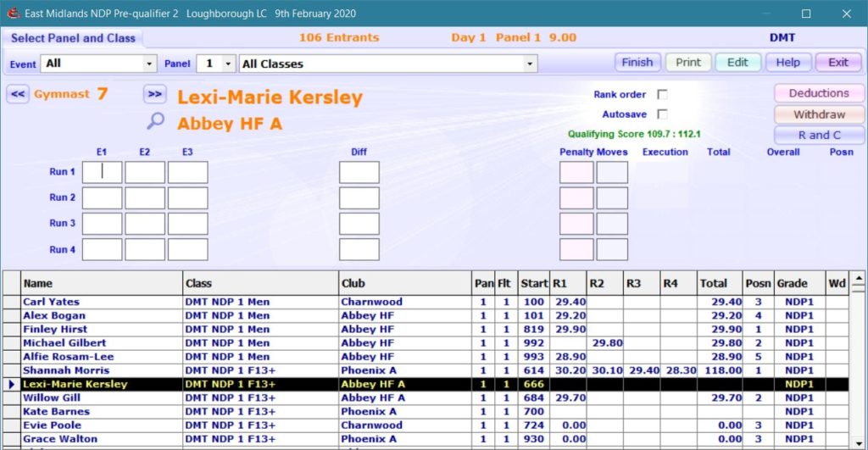Advance to next gymnast with >> button
The image size is (868, 450).
tap(154, 94)
